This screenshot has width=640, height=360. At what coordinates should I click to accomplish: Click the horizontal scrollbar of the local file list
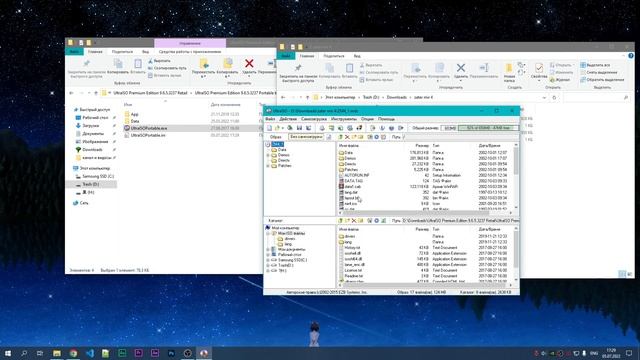(424, 285)
